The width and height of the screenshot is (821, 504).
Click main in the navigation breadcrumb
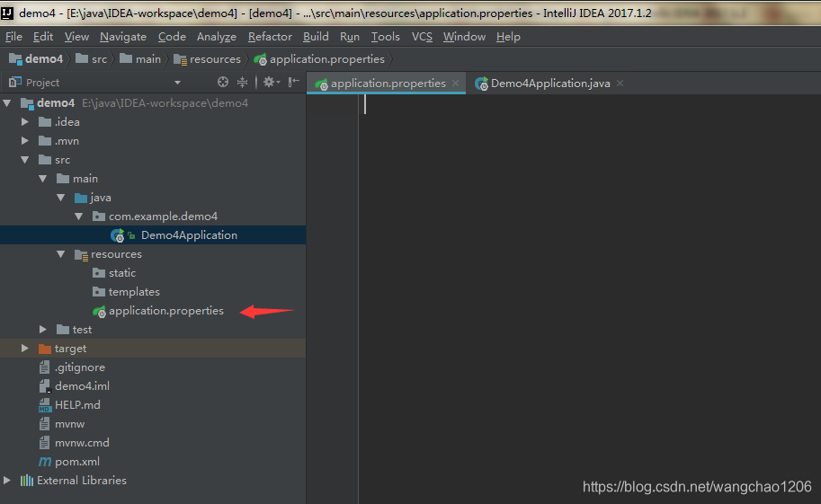(x=140, y=59)
